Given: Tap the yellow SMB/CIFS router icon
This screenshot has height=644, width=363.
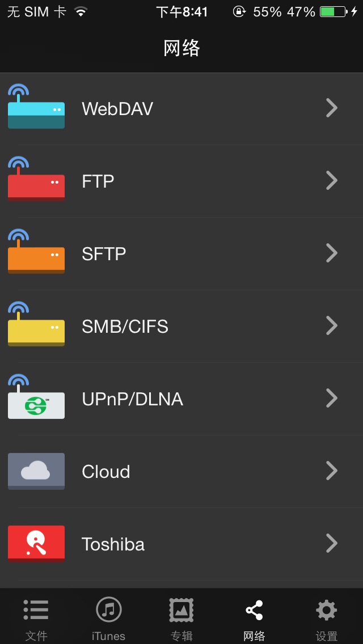Looking at the screenshot, I should 36,327.
